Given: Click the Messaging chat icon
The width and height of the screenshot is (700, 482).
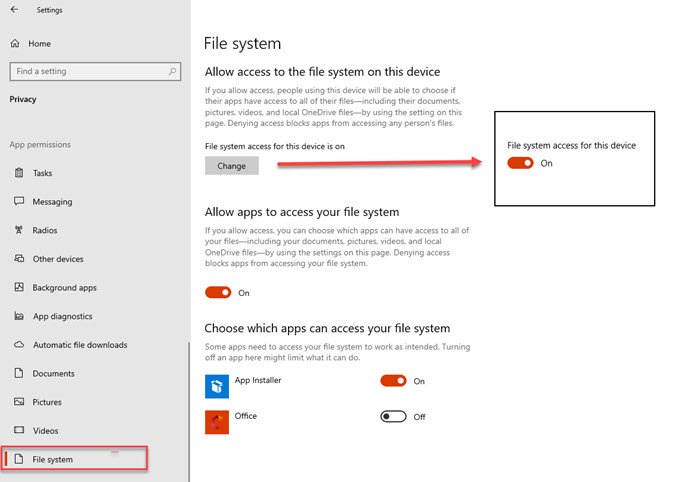Looking at the screenshot, I should [19, 201].
